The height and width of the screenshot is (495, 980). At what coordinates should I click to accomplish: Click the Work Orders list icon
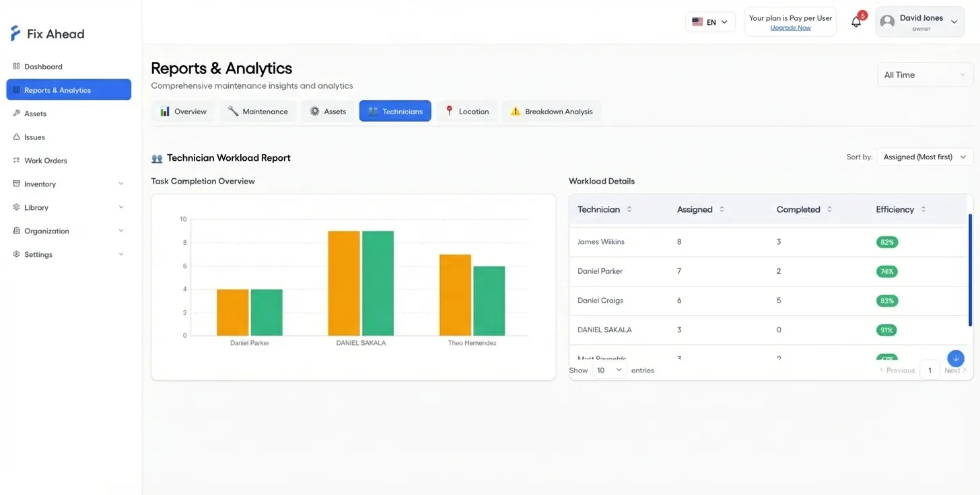click(x=16, y=161)
